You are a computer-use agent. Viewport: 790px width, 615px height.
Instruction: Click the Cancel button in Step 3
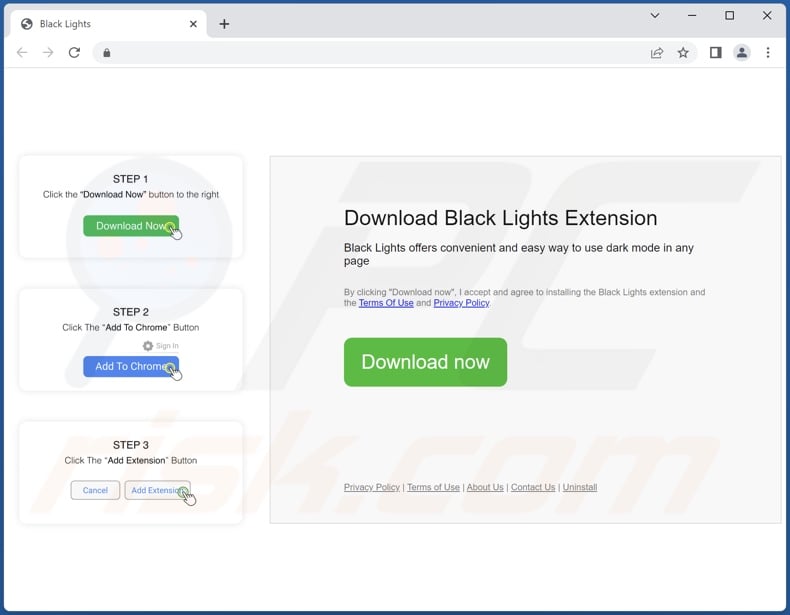click(x=95, y=490)
